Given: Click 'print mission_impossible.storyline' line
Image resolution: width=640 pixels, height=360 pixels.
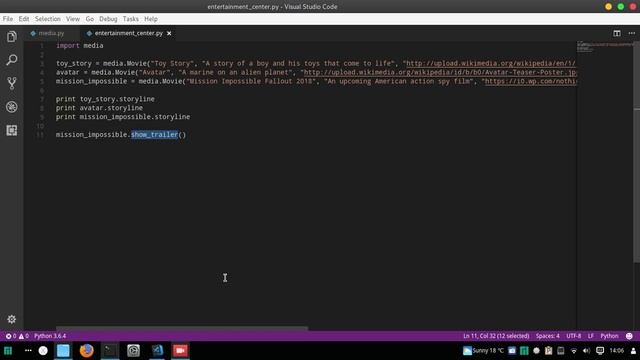Looking at the screenshot, I should pyautogui.click(x=123, y=117).
